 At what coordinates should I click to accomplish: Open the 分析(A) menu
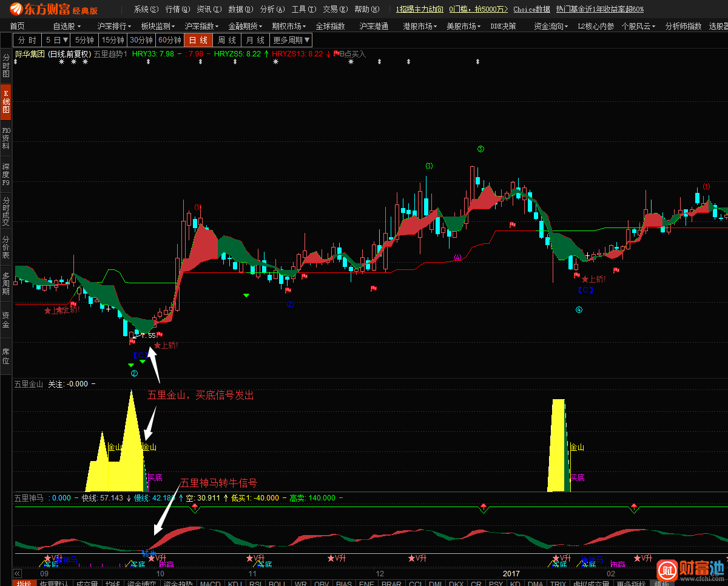[272, 9]
